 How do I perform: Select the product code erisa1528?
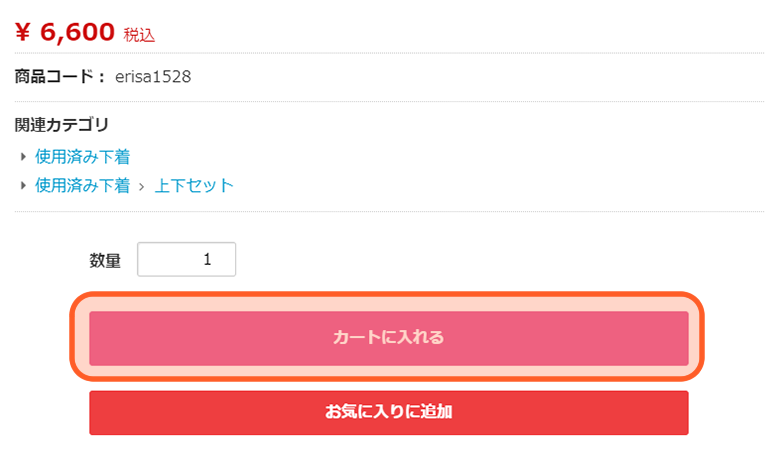pyautogui.click(x=153, y=76)
